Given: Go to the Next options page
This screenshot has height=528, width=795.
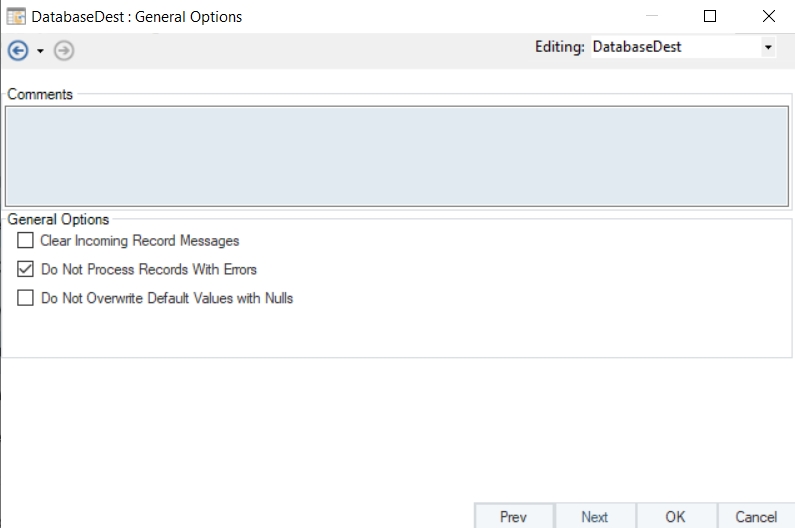Looking at the screenshot, I should tap(594, 516).
